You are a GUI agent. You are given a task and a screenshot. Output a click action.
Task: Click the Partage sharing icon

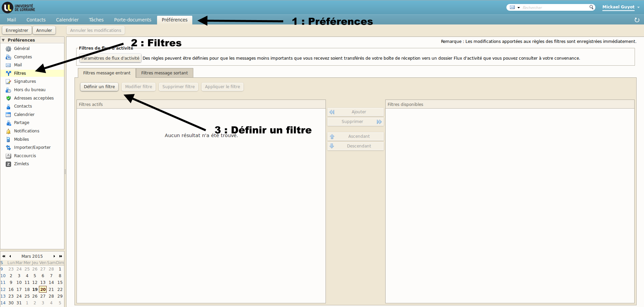point(8,123)
